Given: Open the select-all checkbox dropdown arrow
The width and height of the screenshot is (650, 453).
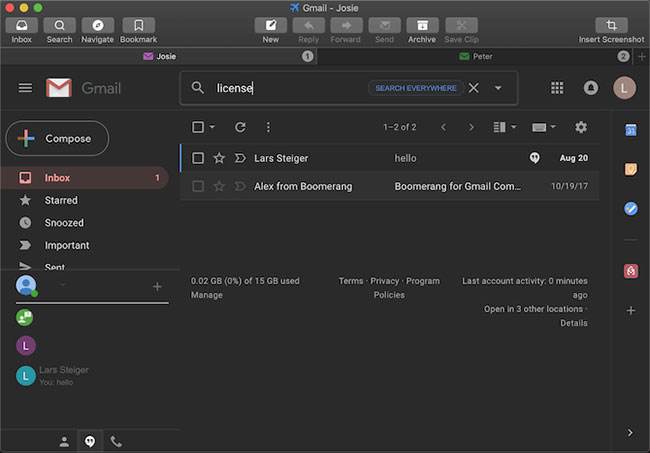Looking at the screenshot, I should point(212,127).
